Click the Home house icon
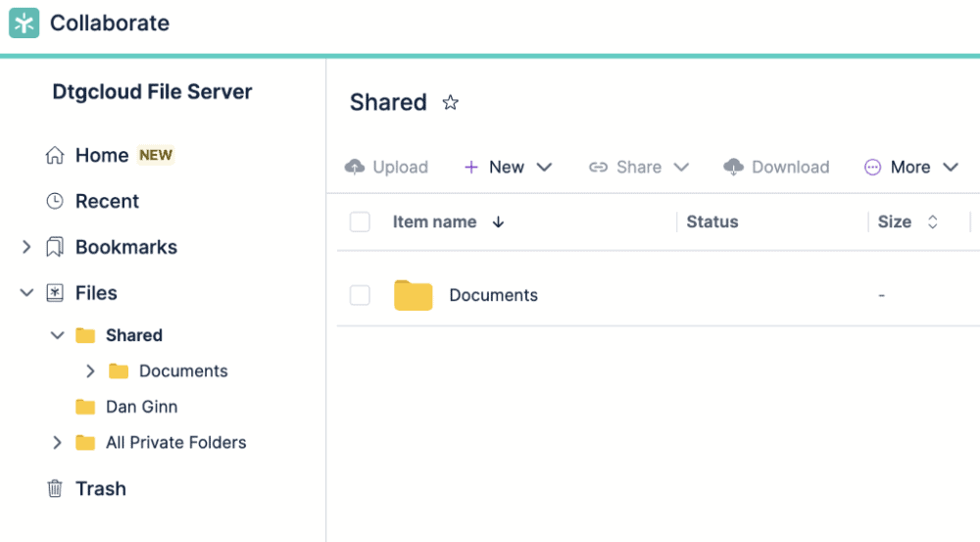 [55, 155]
